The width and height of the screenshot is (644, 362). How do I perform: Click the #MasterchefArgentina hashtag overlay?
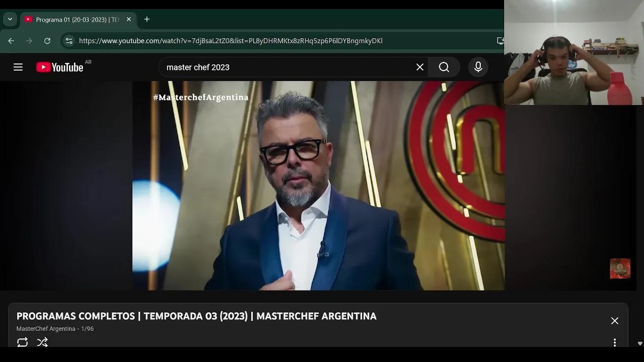tap(201, 98)
